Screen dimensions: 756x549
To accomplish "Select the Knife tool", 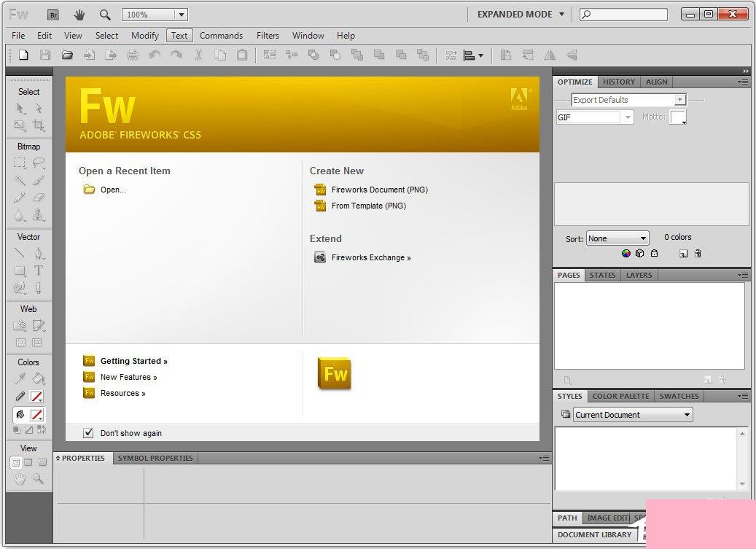I will coord(39,288).
